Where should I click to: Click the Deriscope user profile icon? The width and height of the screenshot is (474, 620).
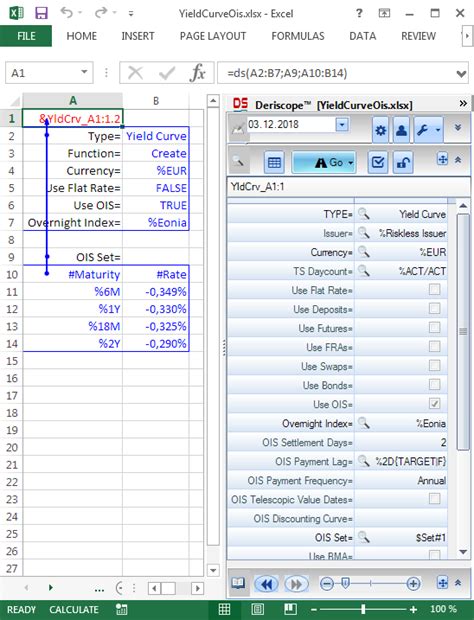401,130
